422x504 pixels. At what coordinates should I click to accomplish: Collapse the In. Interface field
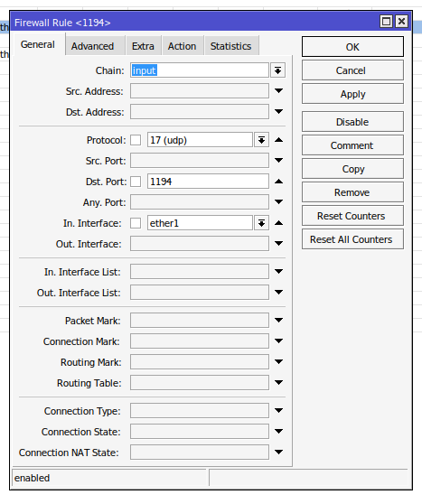(x=279, y=223)
